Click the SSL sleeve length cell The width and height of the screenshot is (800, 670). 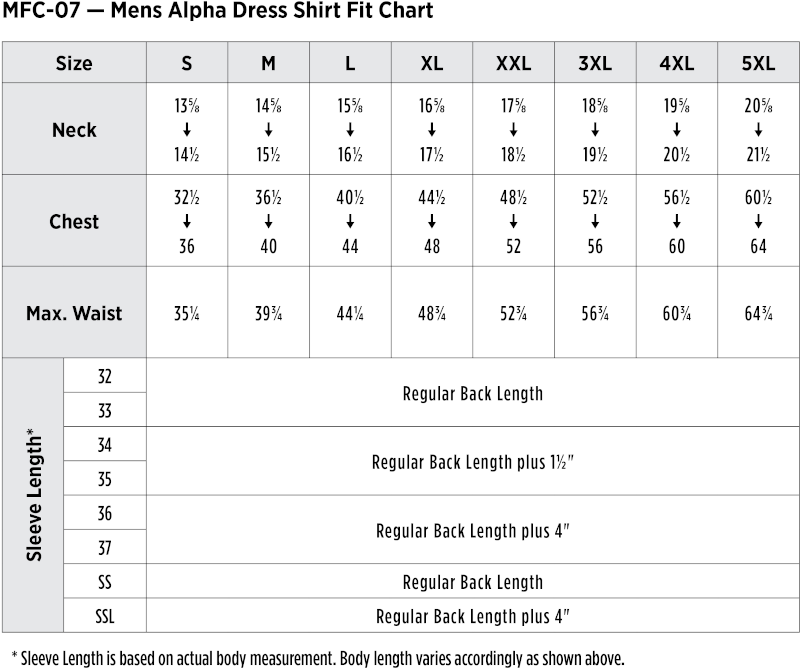point(105,616)
